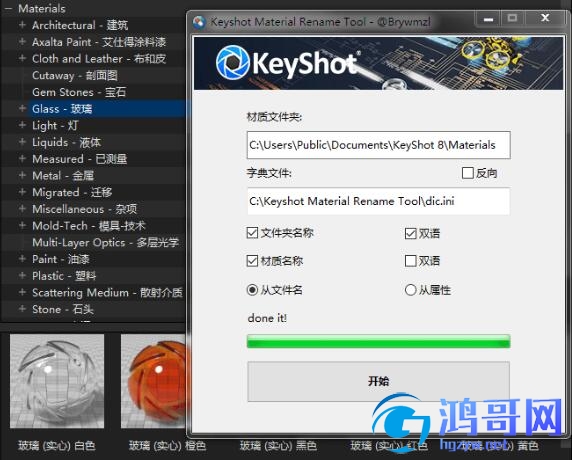
Task: Select the 从文件名 radio option
Action: [252, 290]
